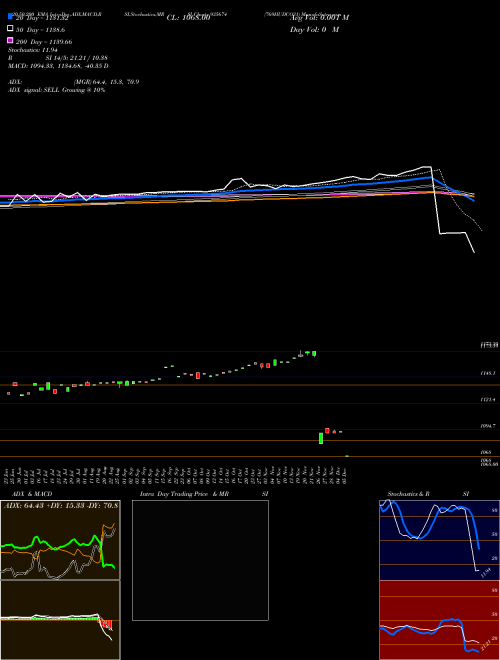
Task: Click the 'Avg Vol: 0.001 M' label
Action: tap(319, 18)
